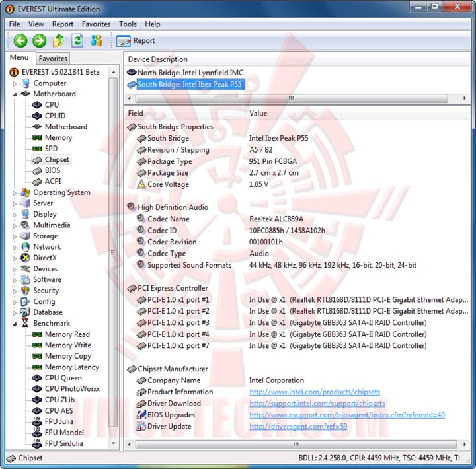Click the Network globe icon in the tree
The image size is (476, 469).
[25, 247]
